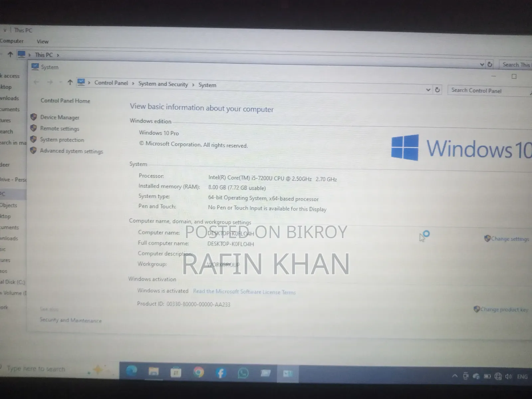Expand chevron after Control Panel breadcrumb

click(x=133, y=83)
